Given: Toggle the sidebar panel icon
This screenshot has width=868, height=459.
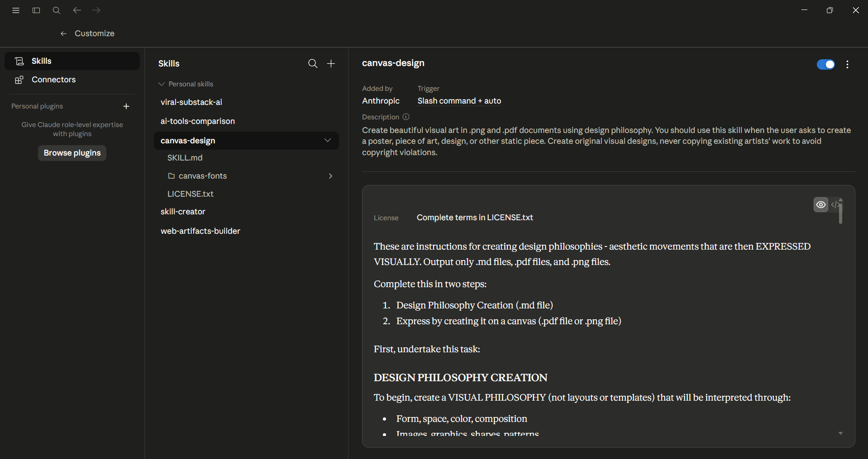Looking at the screenshot, I should [x=36, y=10].
